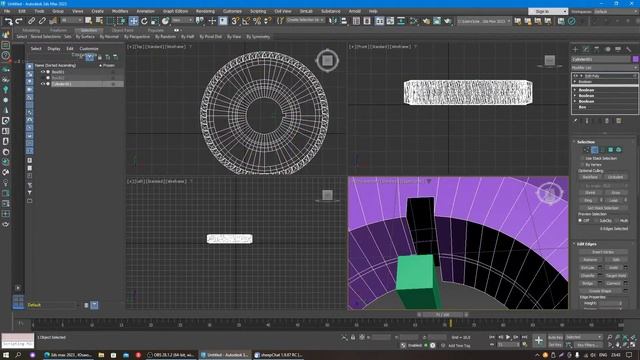
Task: Click the Undo arrow icon
Action: 8,21
